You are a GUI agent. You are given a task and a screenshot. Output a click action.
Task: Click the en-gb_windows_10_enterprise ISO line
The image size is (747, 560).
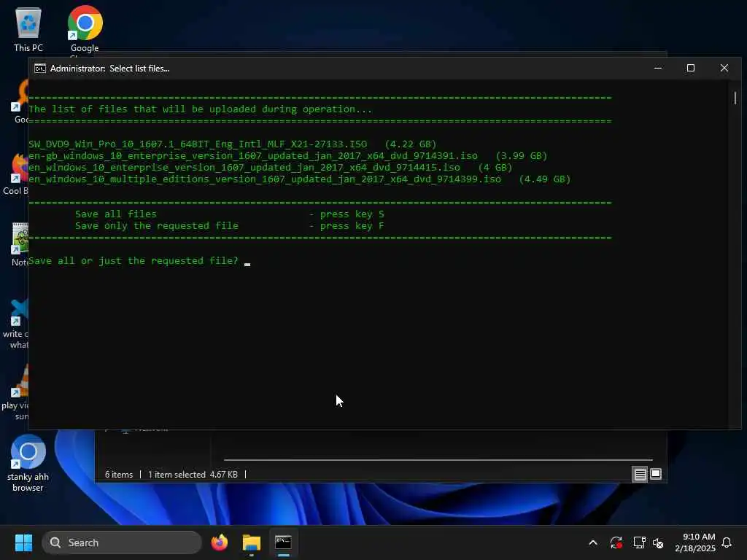point(287,156)
